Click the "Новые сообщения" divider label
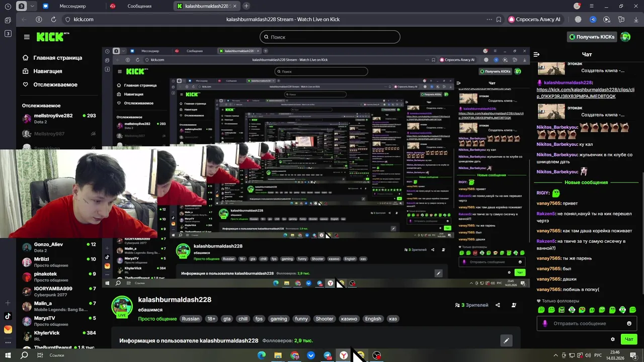Image resolution: width=644 pixels, height=362 pixels. [x=586, y=183]
